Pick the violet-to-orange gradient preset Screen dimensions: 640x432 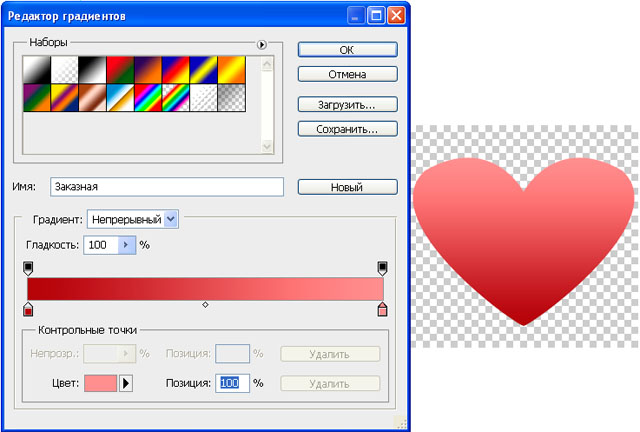tap(148, 70)
